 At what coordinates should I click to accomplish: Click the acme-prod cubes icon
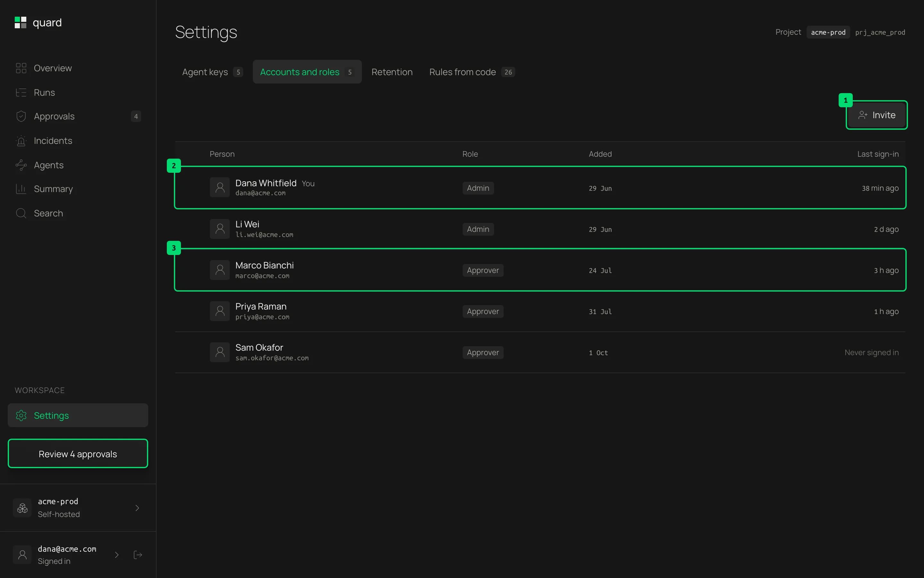(22, 508)
